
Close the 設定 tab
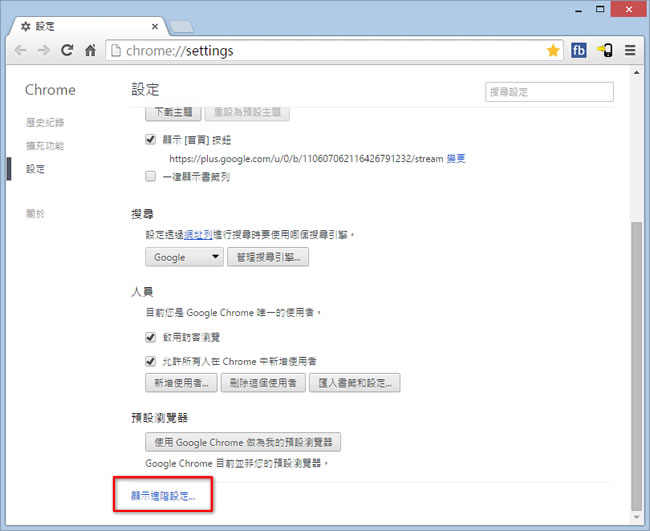[x=155, y=27]
